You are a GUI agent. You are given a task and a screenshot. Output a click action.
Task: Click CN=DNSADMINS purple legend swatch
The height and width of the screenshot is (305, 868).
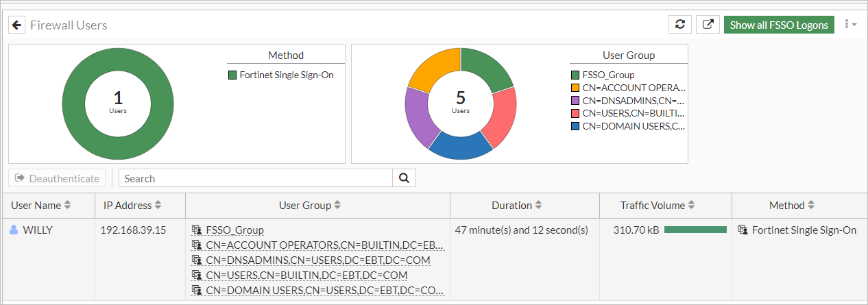click(575, 101)
